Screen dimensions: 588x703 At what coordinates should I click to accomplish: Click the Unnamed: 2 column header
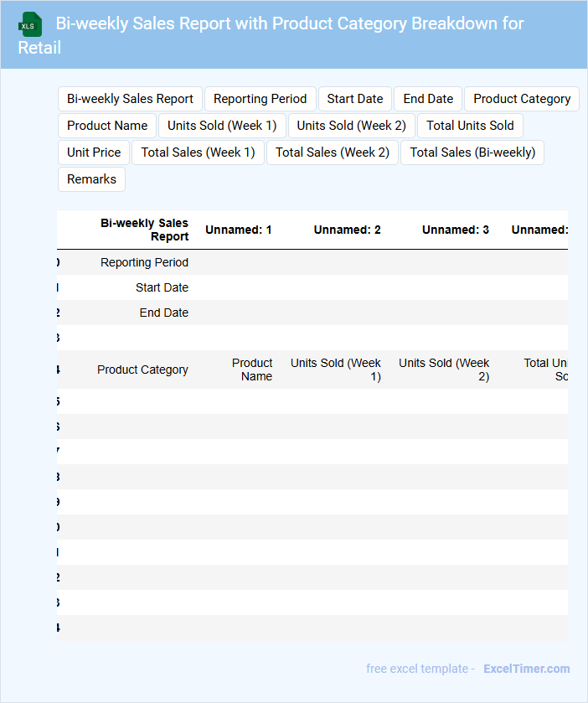[x=347, y=230]
